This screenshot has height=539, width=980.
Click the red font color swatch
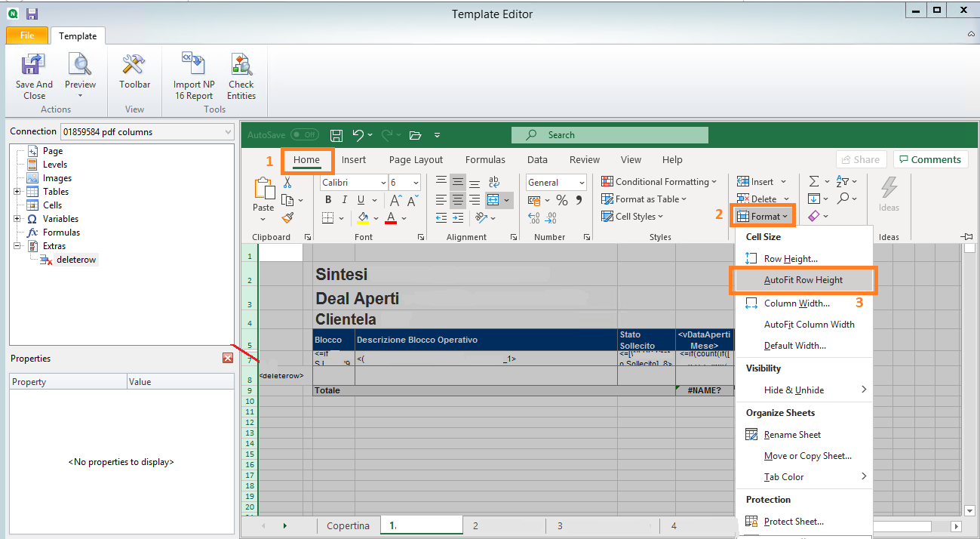click(391, 218)
